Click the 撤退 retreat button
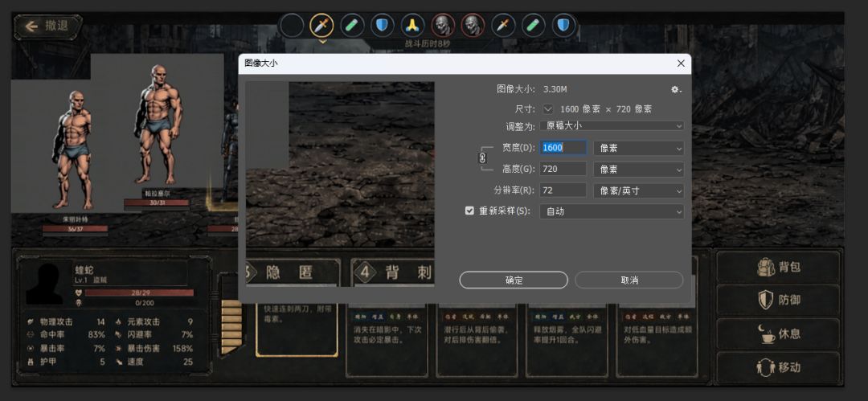868x401 pixels. pyautogui.click(x=48, y=26)
